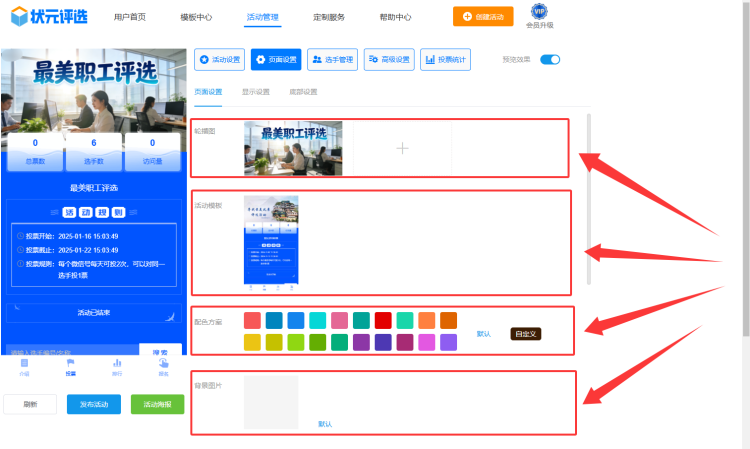
Task: Open the 介绍 tab in the phone preview
Action: pyautogui.click(x=24, y=367)
